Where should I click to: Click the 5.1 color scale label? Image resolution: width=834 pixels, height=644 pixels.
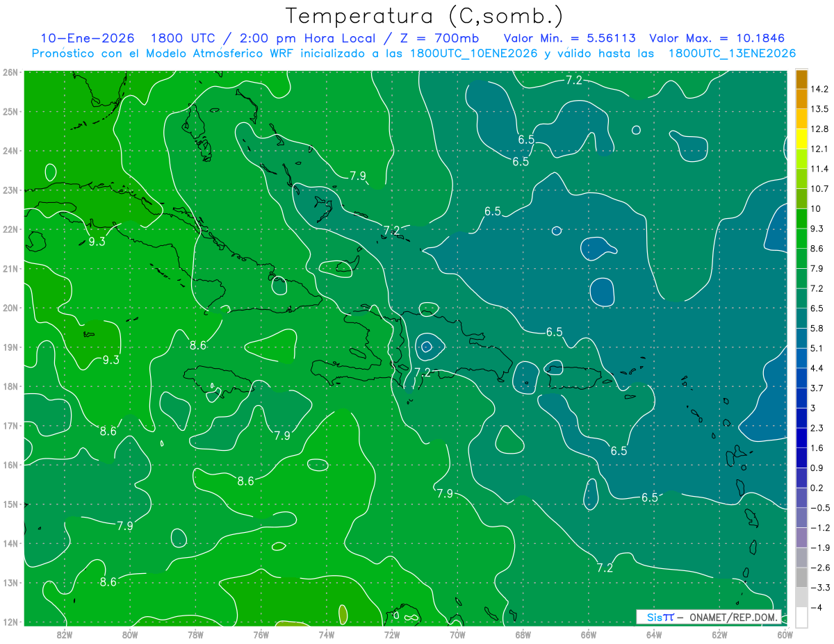coord(817,348)
